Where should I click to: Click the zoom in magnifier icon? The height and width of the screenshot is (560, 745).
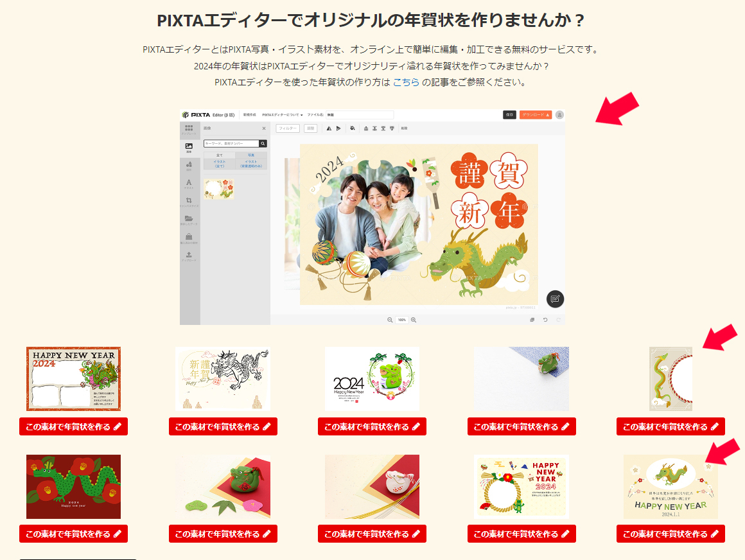point(414,320)
